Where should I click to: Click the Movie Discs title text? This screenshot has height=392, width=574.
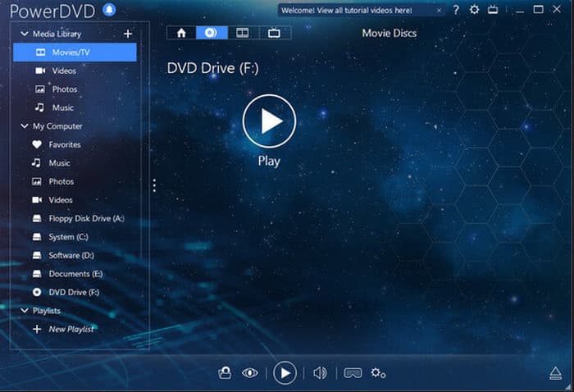389,34
